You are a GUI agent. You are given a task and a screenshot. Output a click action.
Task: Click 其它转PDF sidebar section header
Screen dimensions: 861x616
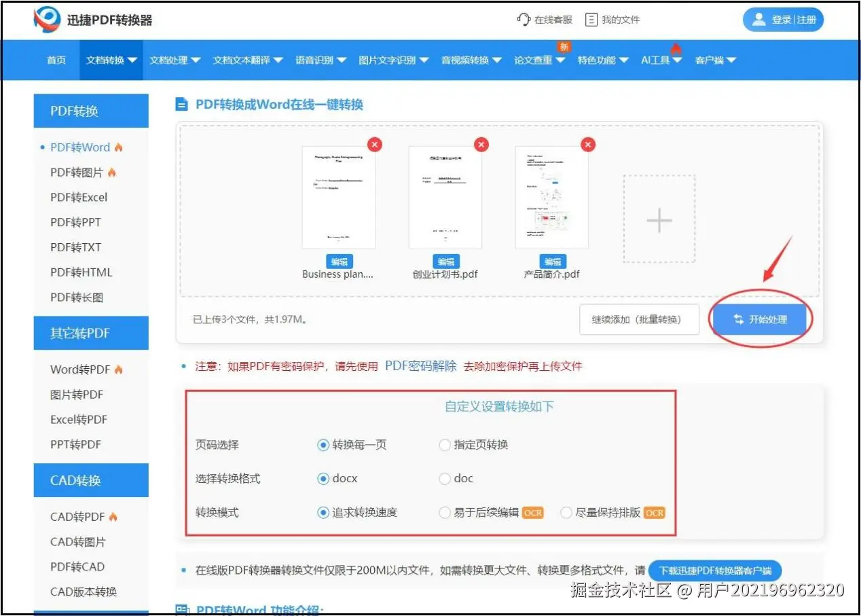[x=91, y=333]
